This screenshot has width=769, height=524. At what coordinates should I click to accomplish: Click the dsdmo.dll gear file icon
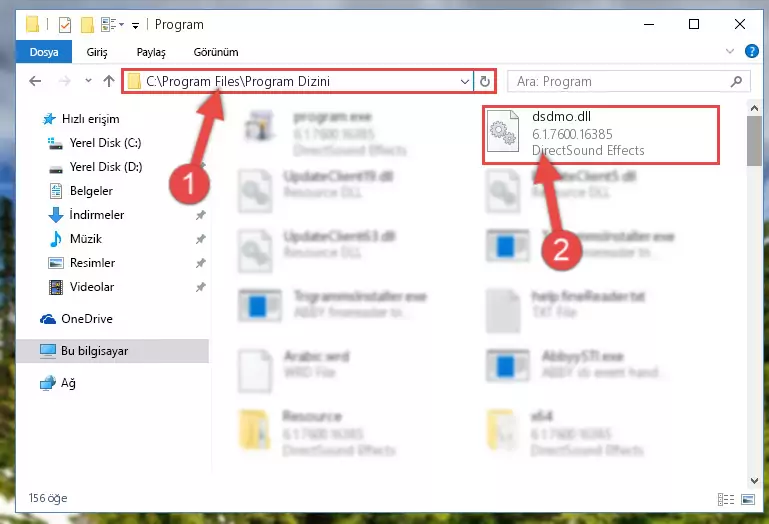[x=503, y=131]
